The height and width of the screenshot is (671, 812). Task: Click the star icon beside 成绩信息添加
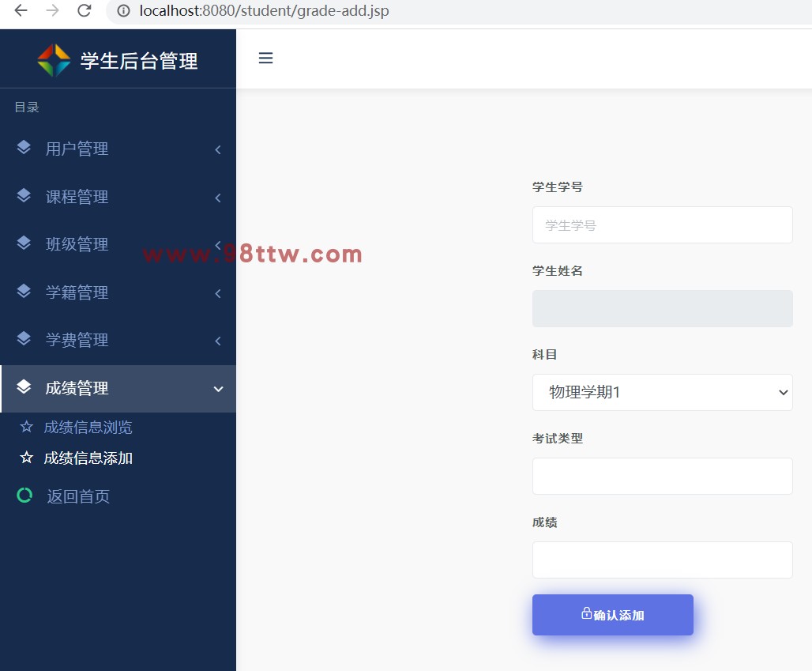tap(26, 458)
